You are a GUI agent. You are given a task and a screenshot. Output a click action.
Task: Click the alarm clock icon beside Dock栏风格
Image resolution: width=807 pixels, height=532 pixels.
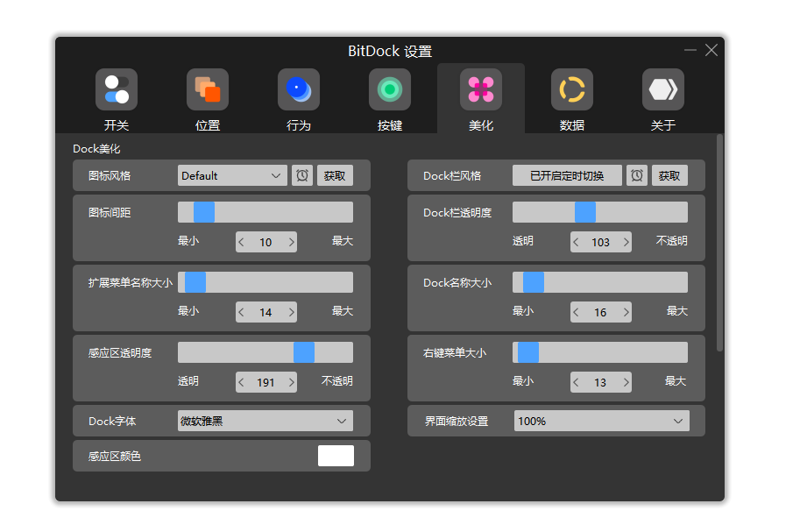(637, 175)
